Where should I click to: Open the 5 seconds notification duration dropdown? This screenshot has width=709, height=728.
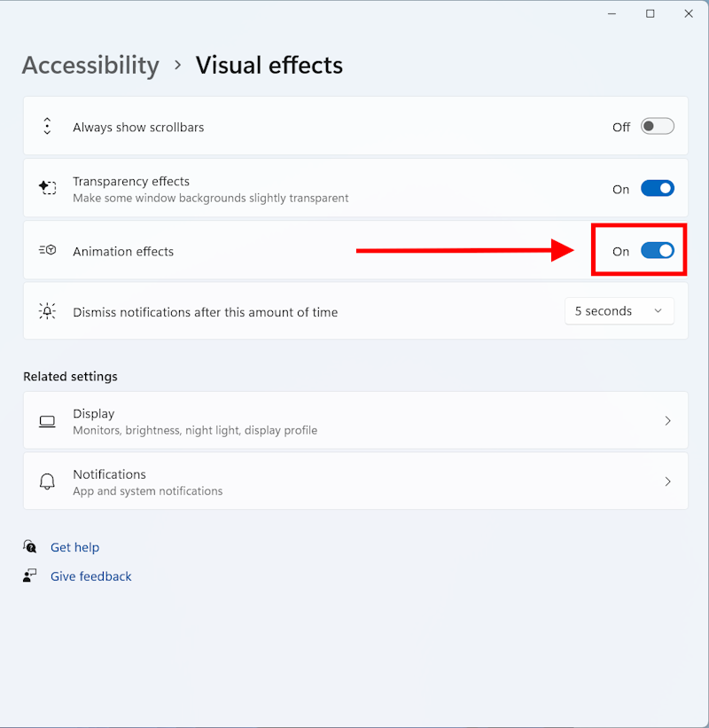619,311
